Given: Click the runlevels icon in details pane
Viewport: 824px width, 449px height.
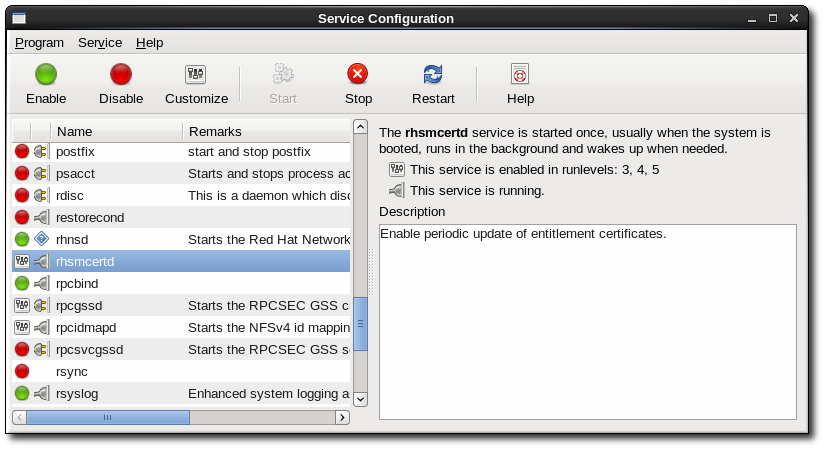Looking at the screenshot, I should [397, 169].
